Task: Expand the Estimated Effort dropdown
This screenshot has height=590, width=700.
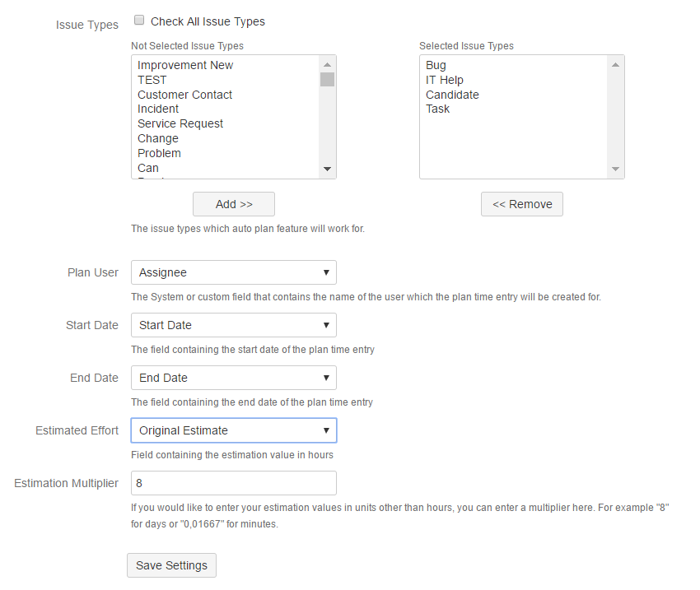Action: pyautogui.click(x=234, y=430)
